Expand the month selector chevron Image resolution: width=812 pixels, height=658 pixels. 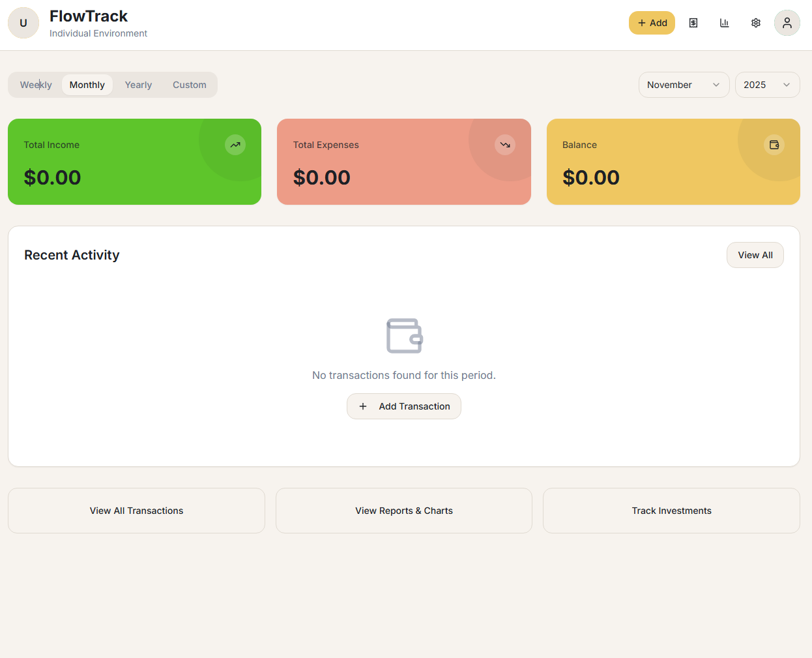(717, 85)
